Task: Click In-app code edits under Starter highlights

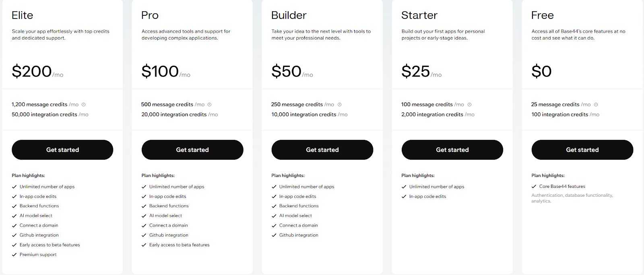Action: [x=427, y=196]
